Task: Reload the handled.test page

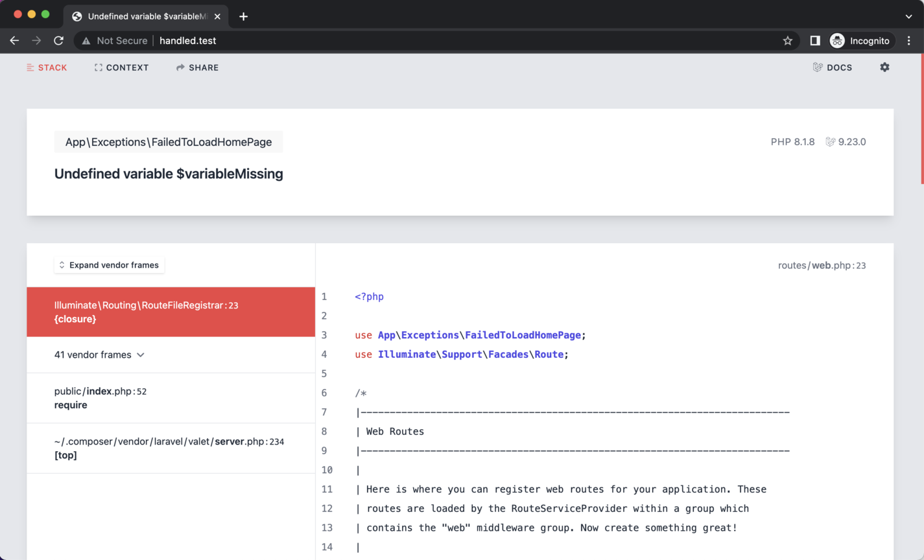Action: coord(58,40)
